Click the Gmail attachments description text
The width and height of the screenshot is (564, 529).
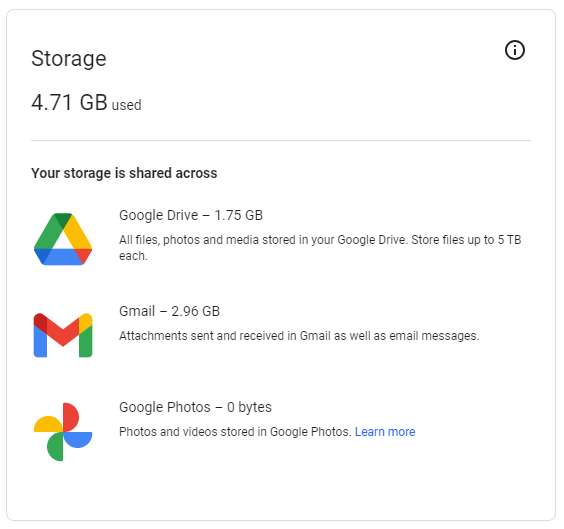click(299, 336)
